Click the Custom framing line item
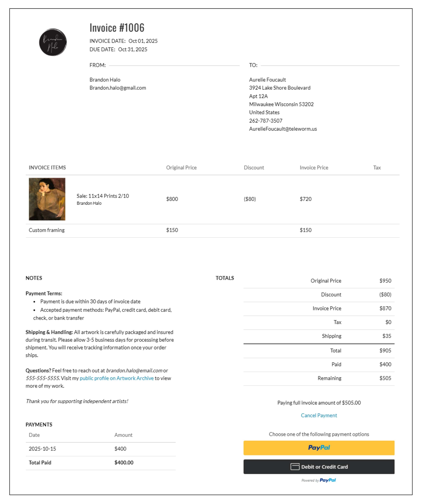This screenshot has width=423, height=504. [212, 230]
